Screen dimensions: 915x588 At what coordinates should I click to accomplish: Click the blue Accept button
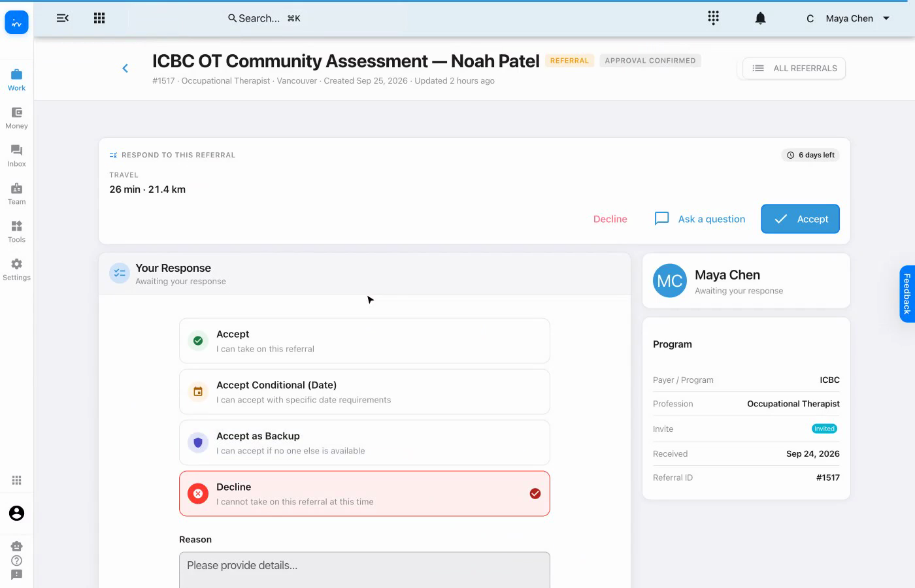tap(800, 219)
